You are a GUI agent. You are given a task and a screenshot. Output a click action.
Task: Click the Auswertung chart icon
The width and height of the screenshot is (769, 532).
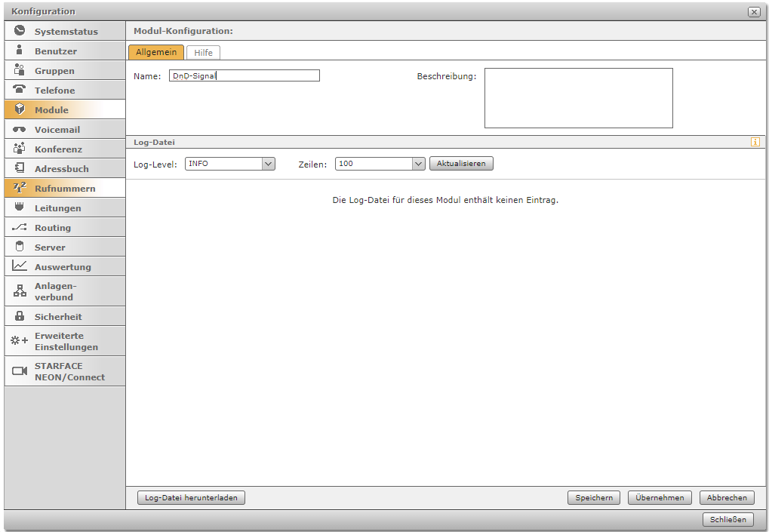coord(20,266)
